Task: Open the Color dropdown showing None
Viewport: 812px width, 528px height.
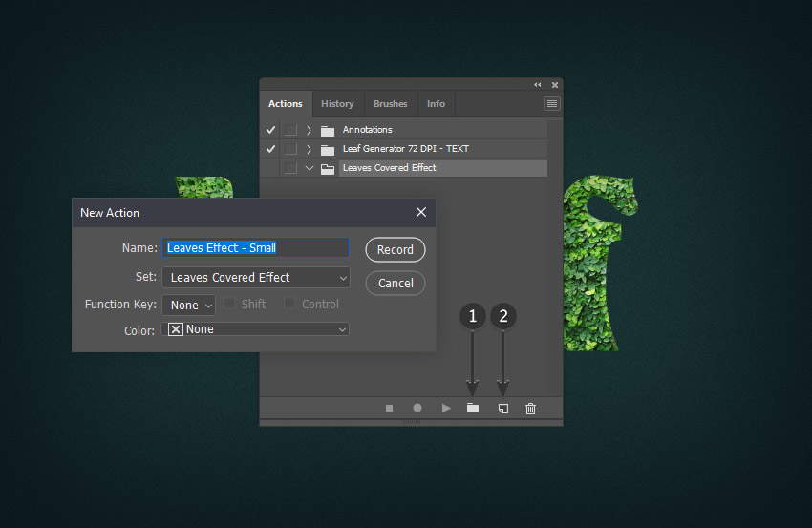Action: [x=255, y=329]
